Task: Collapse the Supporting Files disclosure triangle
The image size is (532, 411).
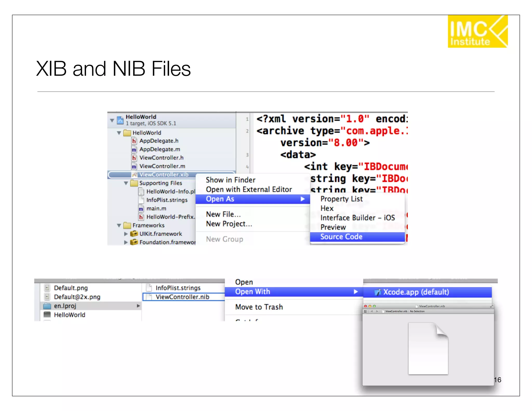Action: click(126, 183)
